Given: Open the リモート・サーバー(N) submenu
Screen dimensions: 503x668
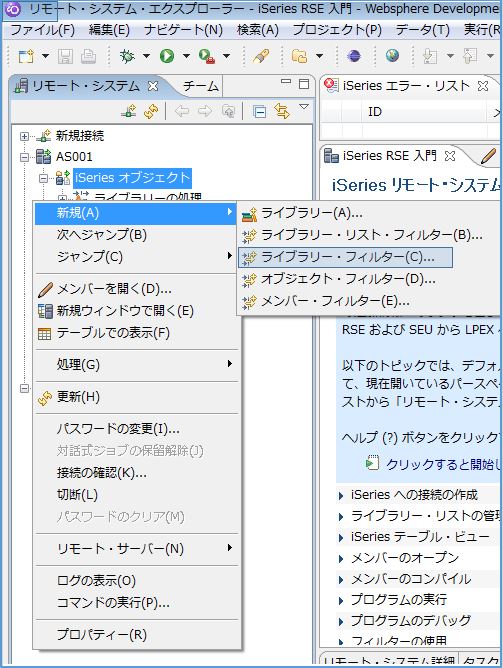Looking at the screenshot, I should click(x=136, y=549).
